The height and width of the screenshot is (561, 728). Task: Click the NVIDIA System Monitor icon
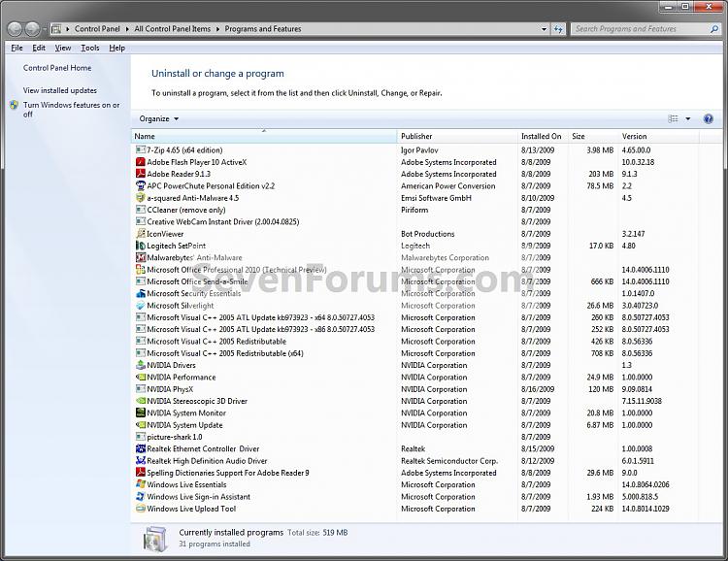coord(140,412)
